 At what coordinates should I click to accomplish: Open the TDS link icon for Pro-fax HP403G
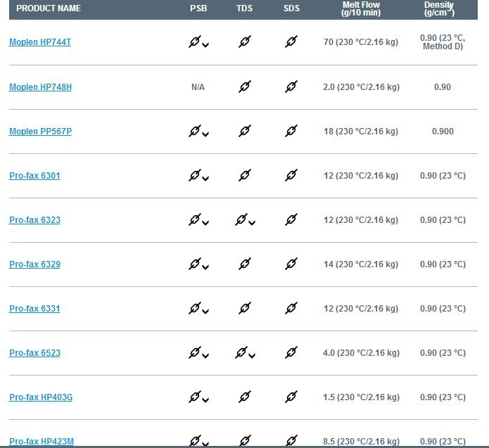click(245, 397)
